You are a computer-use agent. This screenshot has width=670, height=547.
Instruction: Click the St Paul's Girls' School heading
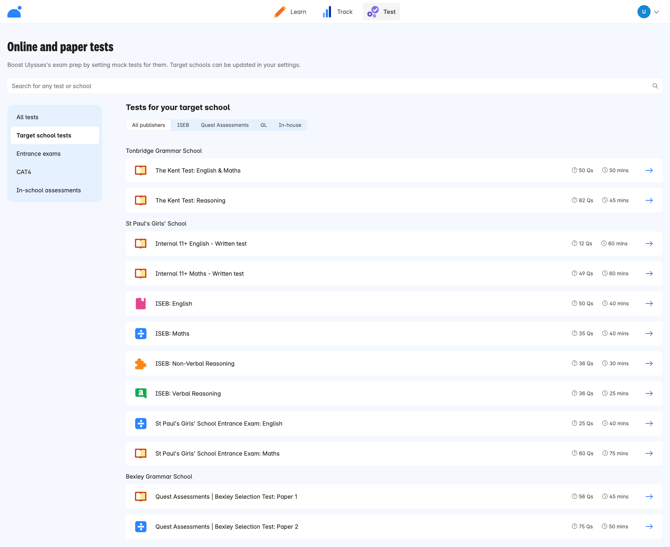156,224
